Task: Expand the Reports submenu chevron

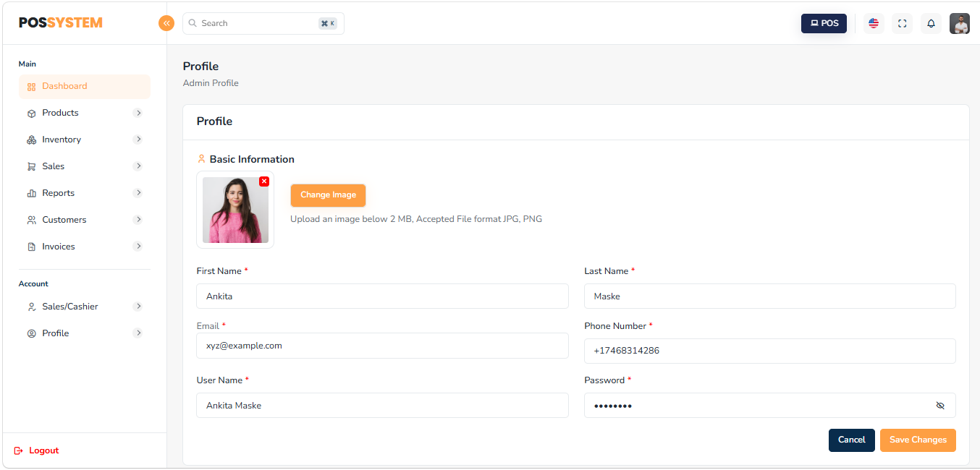Action: (x=138, y=193)
